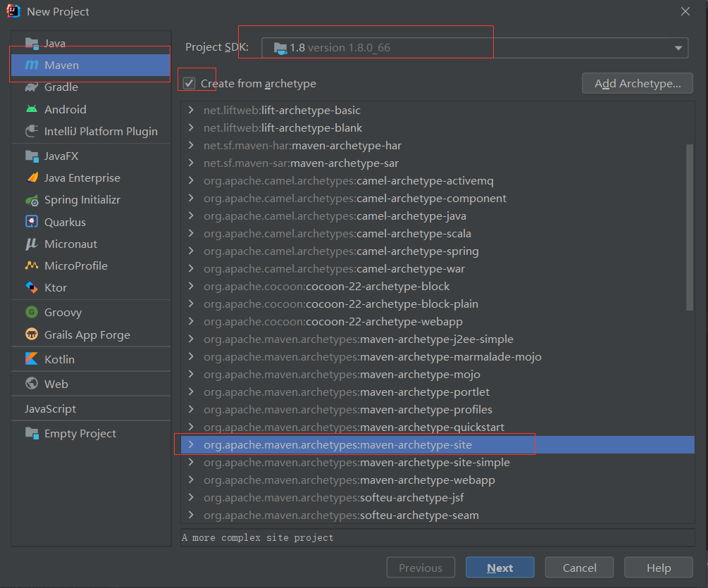Expand net.liftweb:lift-archetype-basic
The width and height of the screenshot is (708, 588).
[191, 110]
